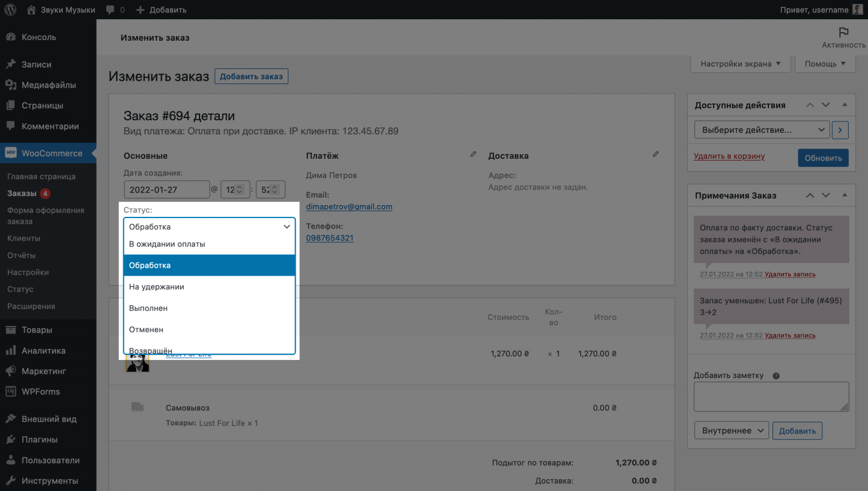Edit Доставка address via the pencil icon
Viewport: 868px width, 491px height.
click(x=656, y=153)
